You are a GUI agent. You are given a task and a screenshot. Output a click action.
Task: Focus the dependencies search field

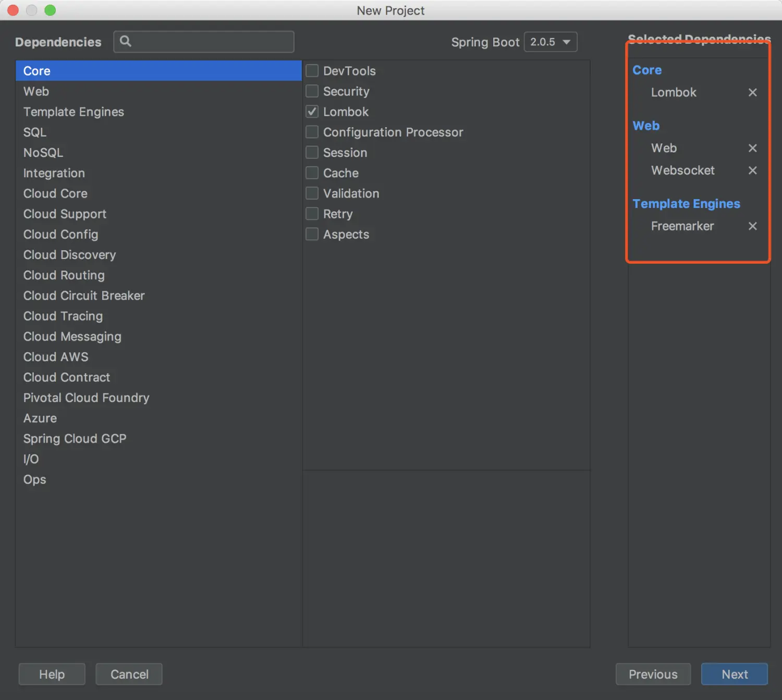coord(204,42)
